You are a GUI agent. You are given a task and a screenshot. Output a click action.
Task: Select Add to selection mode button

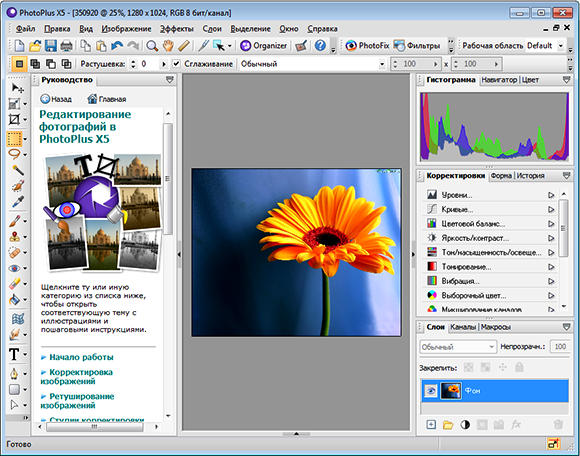35,64
